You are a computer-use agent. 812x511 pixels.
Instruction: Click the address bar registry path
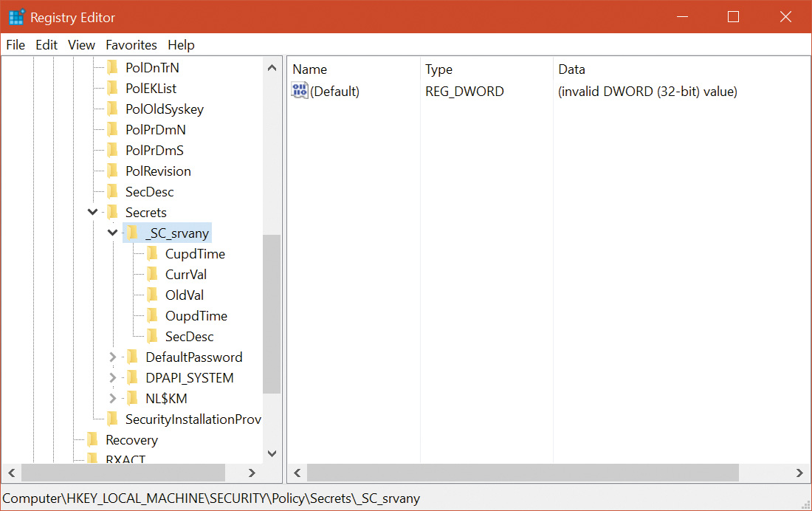(x=212, y=498)
